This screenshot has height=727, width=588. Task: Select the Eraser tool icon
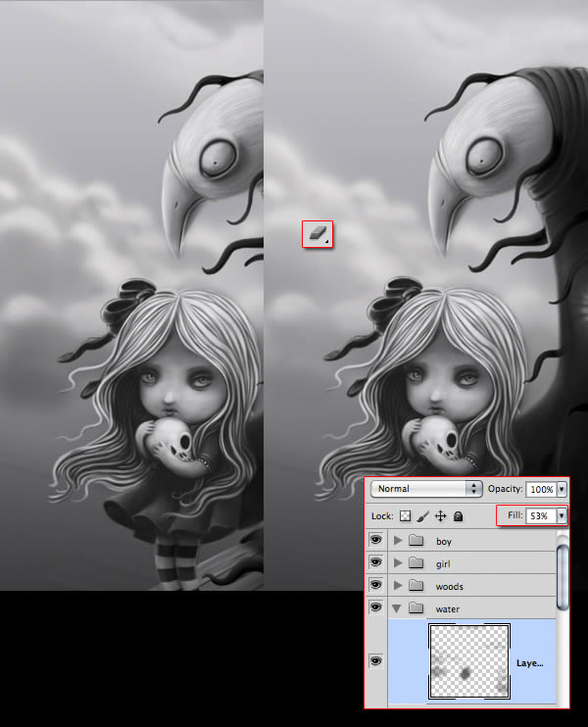pyautogui.click(x=318, y=233)
